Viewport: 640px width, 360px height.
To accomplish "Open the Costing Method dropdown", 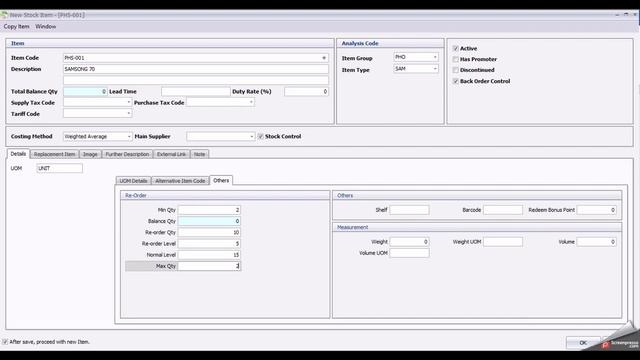I will click(129, 136).
